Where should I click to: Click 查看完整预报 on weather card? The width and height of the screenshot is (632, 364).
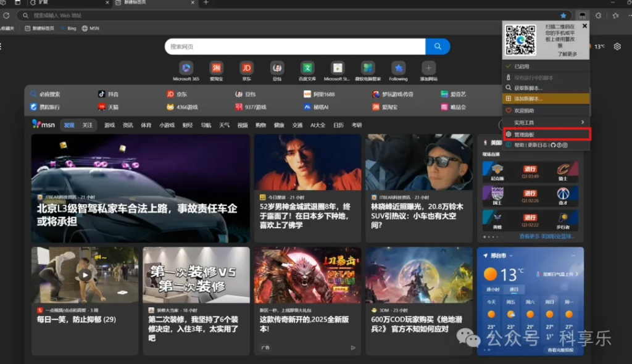click(560, 350)
